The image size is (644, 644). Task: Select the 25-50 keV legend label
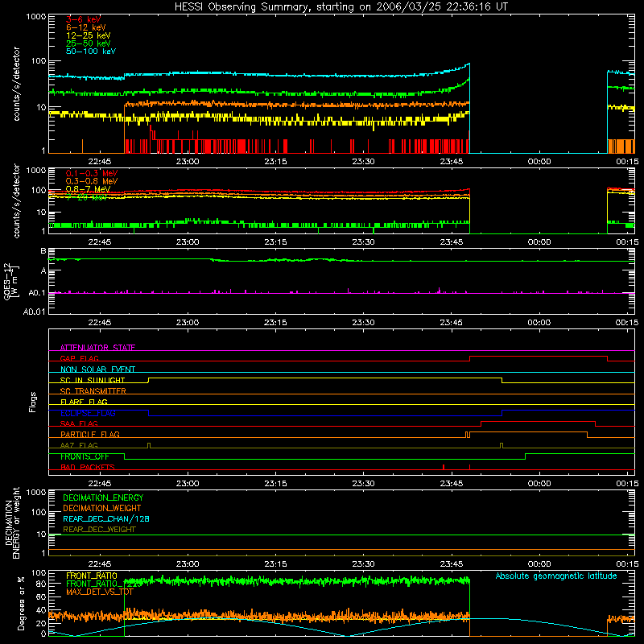pyautogui.click(x=89, y=43)
